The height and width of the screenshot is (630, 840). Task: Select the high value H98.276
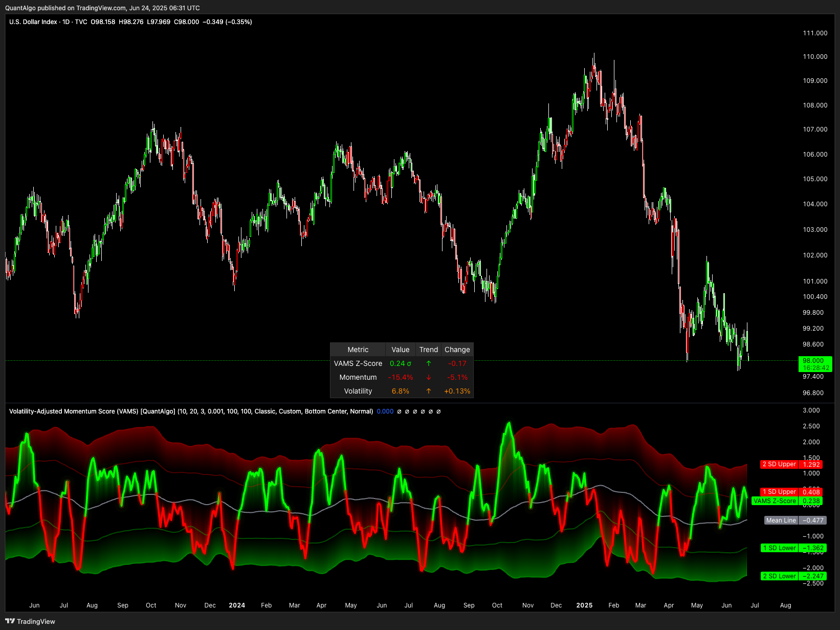(x=131, y=22)
